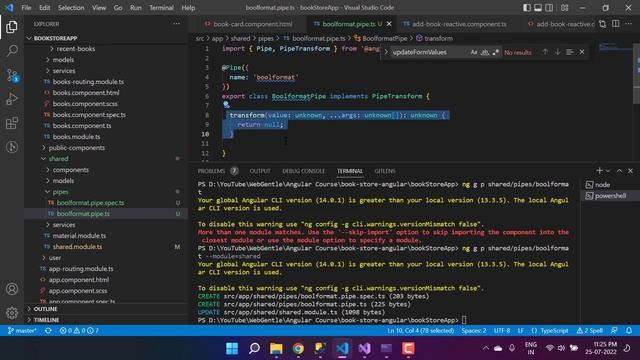Collapse the BOOKSTOREAPP explorer section
The image size is (640, 360).
[55, 38]
